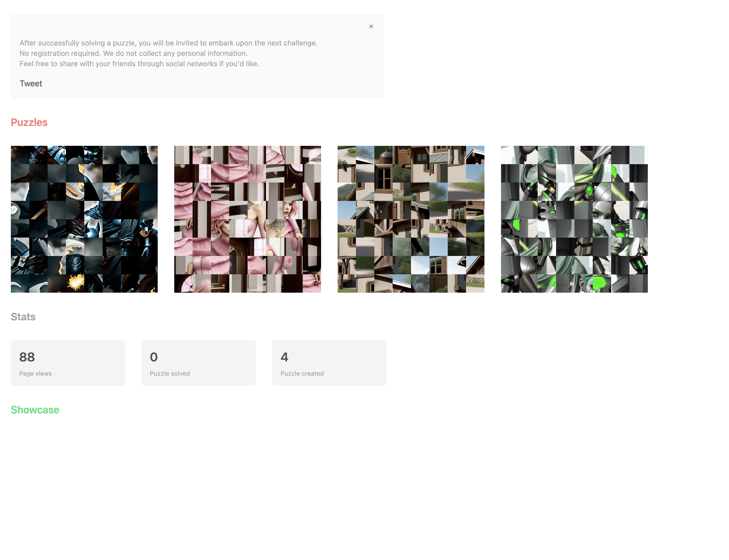Pick the silver necklace tile
729x560 pixels.
point(275,228)
